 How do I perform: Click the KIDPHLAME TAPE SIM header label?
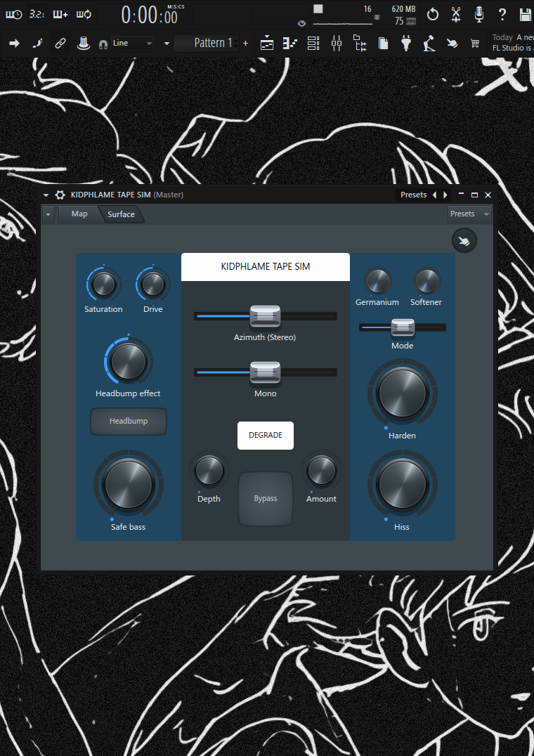click(266, 267)
